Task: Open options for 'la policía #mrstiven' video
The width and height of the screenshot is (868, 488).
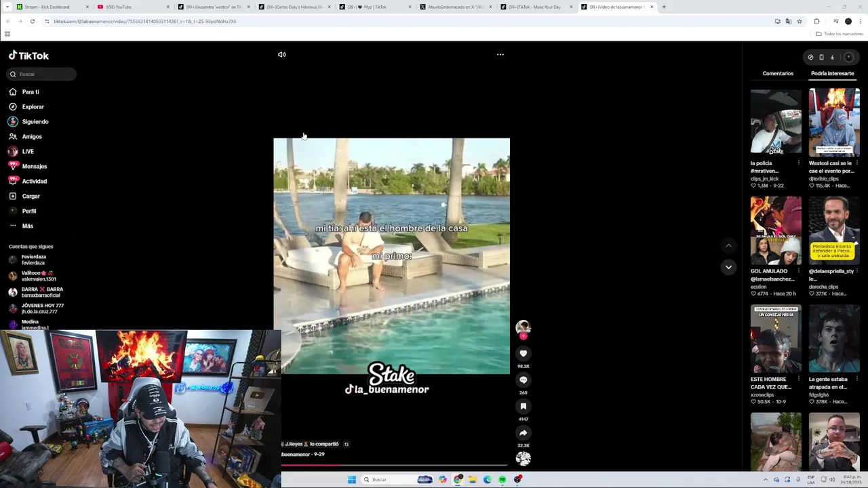Action: click(x=799, y=163)
